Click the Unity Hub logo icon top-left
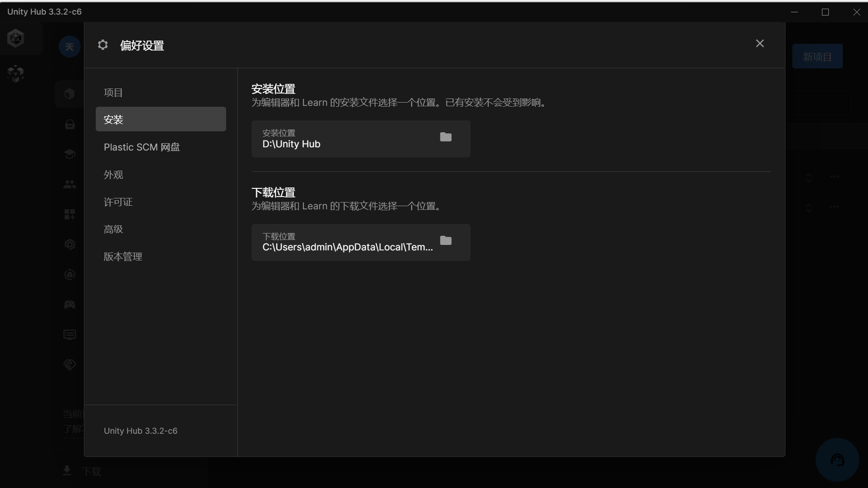The image size is (868, 488). (x=16, y=38)
